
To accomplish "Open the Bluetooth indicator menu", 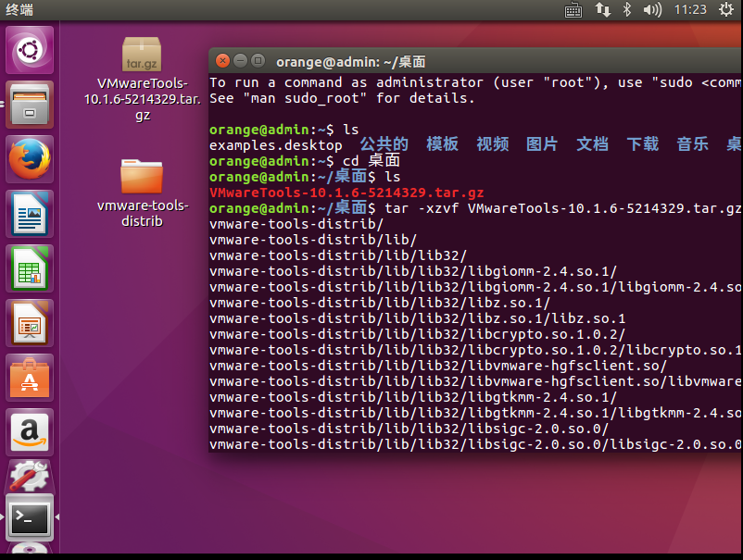I will (627, 9).
